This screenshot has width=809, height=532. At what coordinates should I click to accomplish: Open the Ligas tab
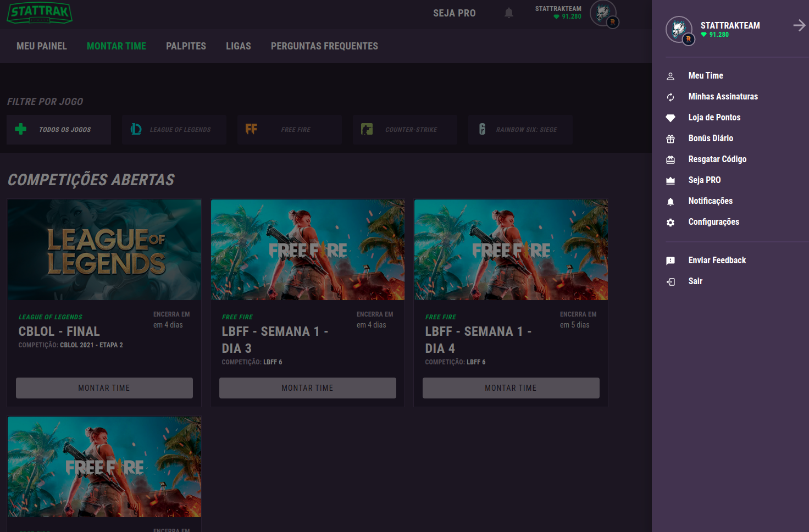point(239,46)
